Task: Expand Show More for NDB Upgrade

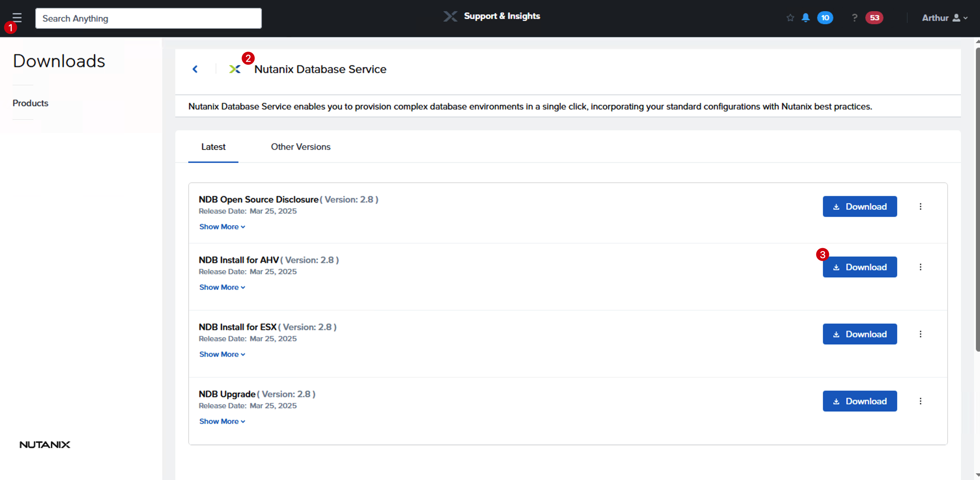Action: (222, 421)
